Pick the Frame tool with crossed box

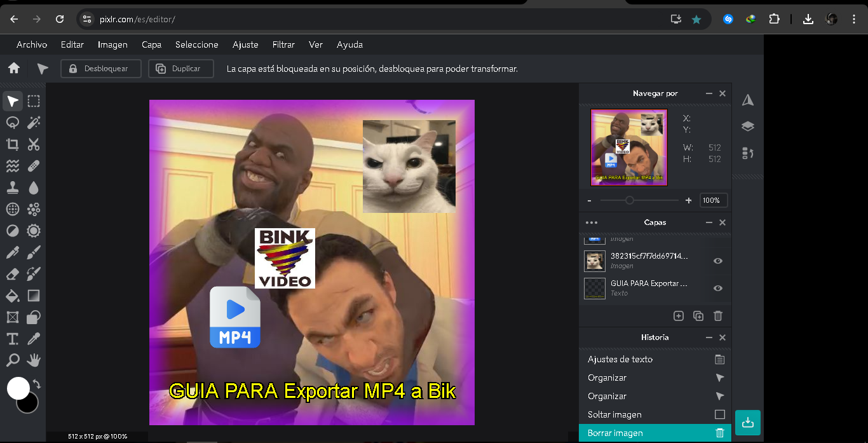[13, 317]
